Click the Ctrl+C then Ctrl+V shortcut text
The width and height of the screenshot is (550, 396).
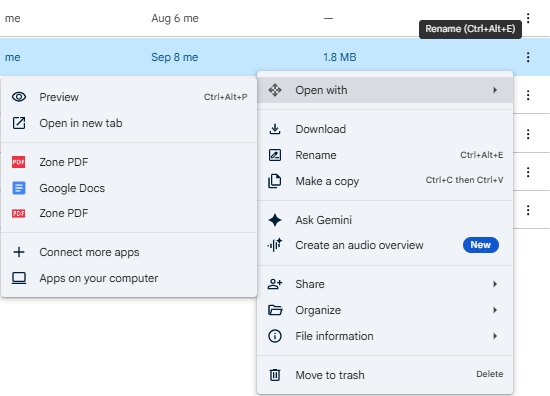[x=464, y=180]
